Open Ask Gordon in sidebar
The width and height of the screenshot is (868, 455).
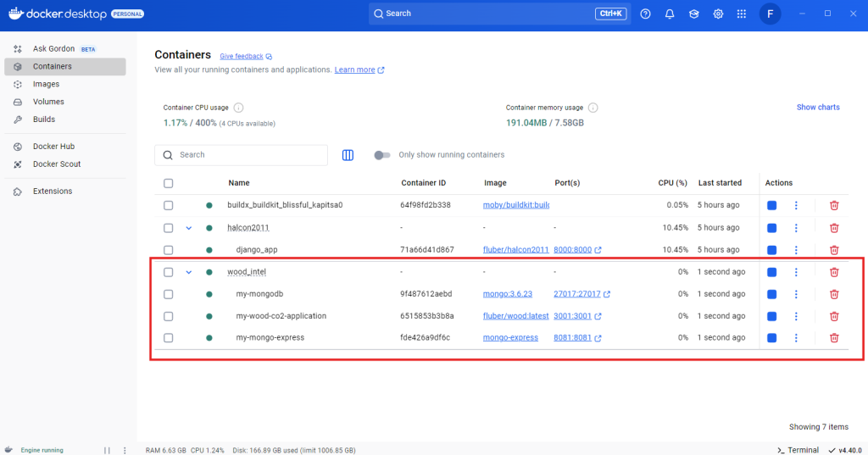click(x=65, y=48)
